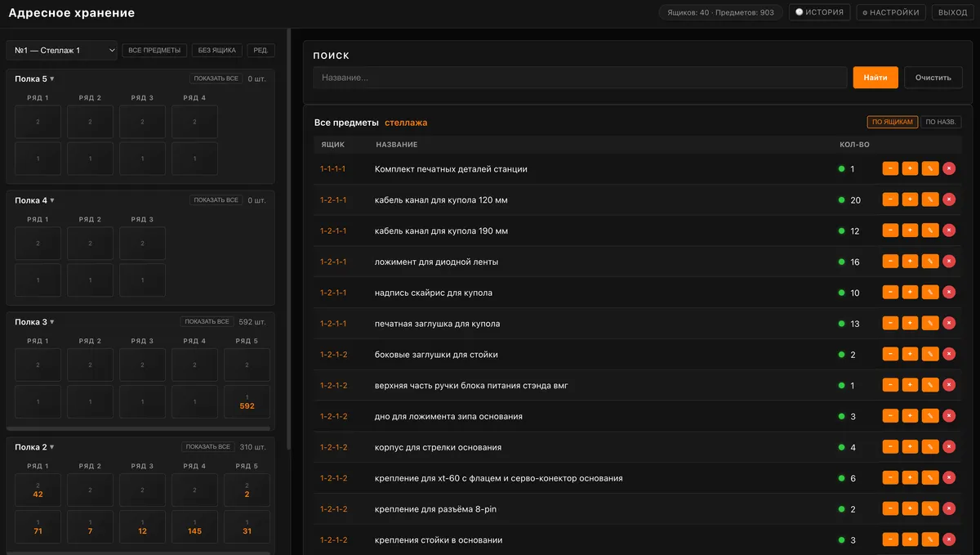
Task: Focus the Название search field
Action: coord(580,78)
